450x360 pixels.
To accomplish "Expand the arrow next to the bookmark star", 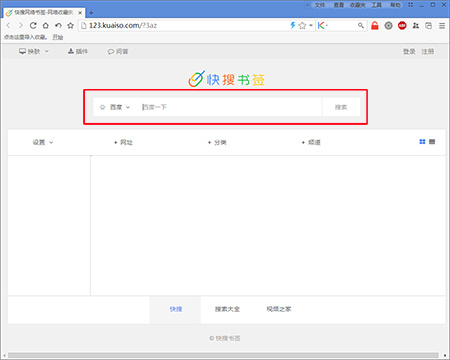I will pyautogui.click(x=311, y=25).
